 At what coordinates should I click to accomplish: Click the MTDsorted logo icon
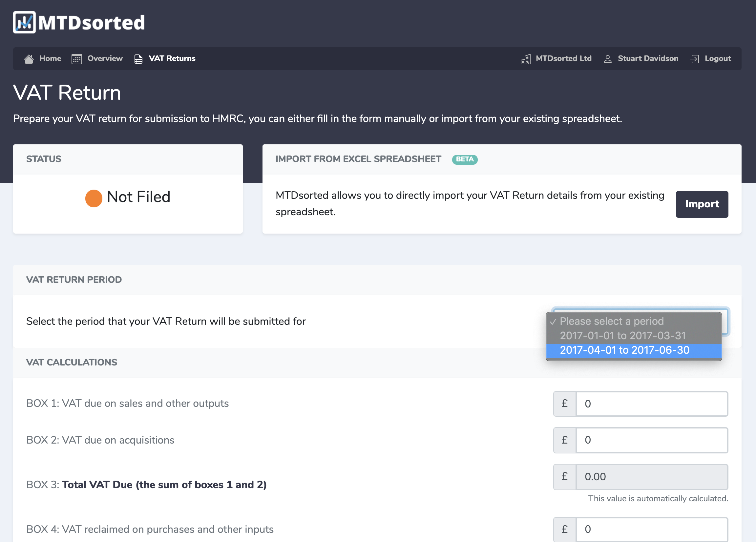(x=24, y=22)
